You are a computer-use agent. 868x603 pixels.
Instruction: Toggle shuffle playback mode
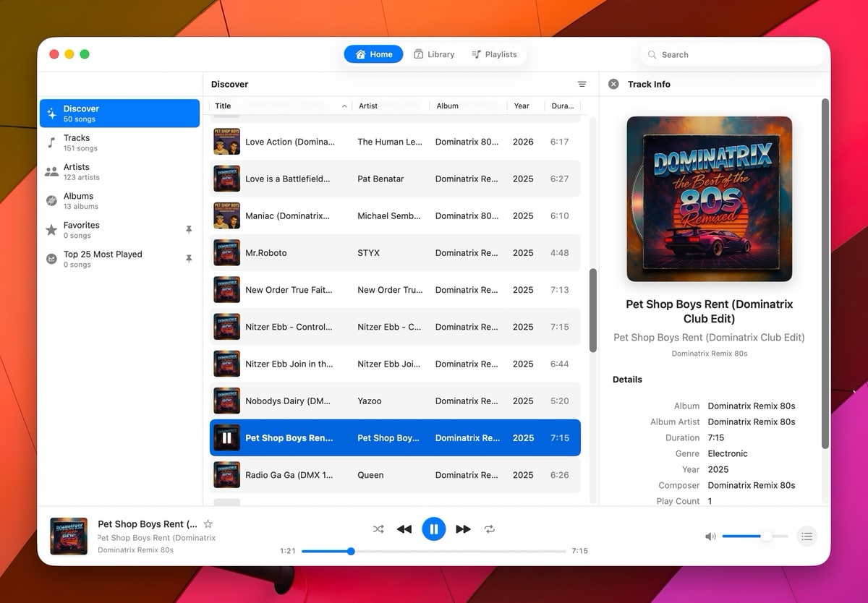point(378,529)
